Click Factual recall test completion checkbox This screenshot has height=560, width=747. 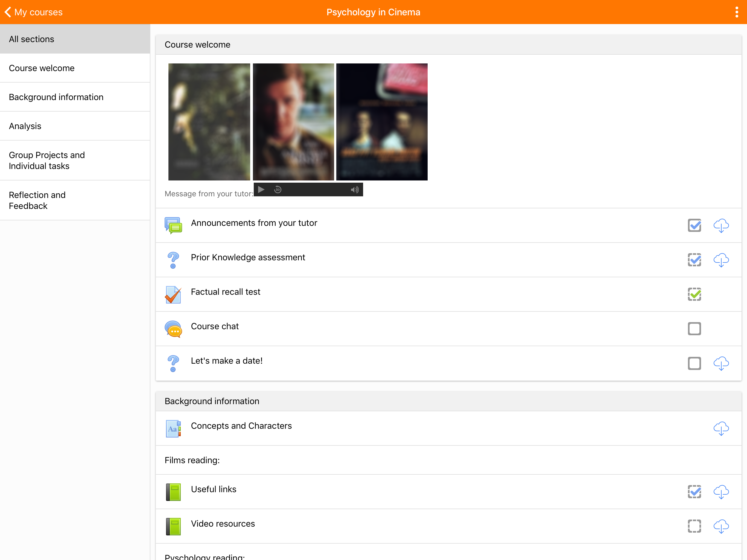[694, 294]
